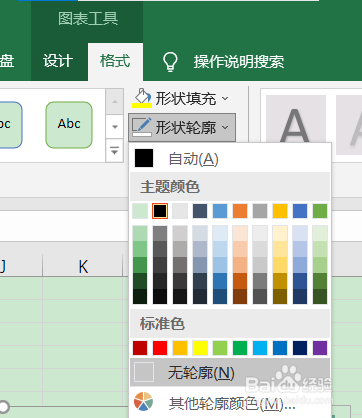This screenshot has width=362, height=418.
Task: Expand the shape styles gallery more button
Action: (x=115, y=151)
